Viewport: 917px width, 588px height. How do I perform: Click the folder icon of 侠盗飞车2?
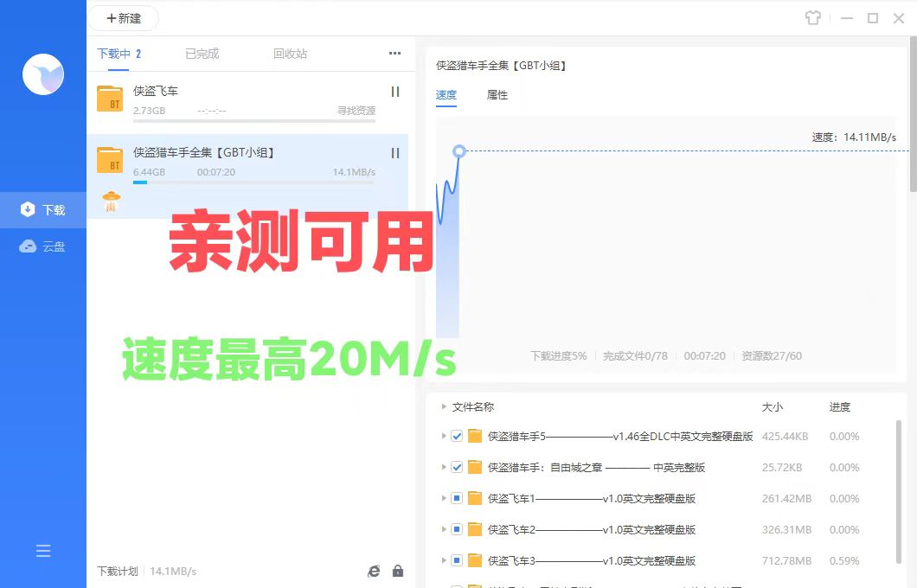[x=475, y=529]
